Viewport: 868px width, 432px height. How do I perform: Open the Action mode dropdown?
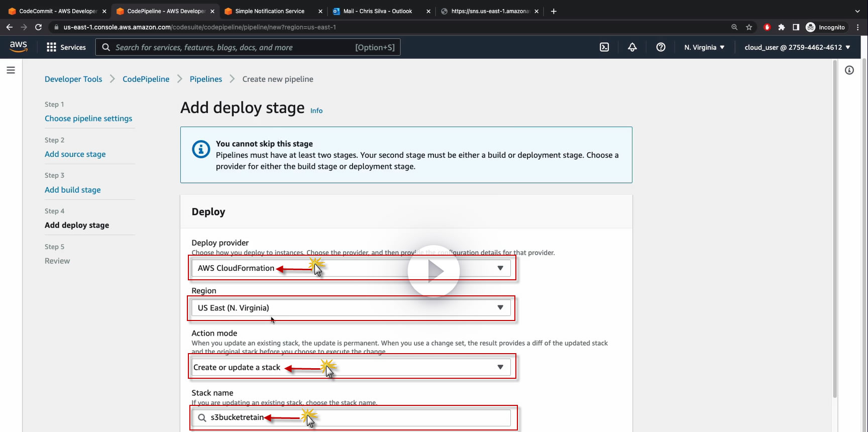[x=351, y=367]
